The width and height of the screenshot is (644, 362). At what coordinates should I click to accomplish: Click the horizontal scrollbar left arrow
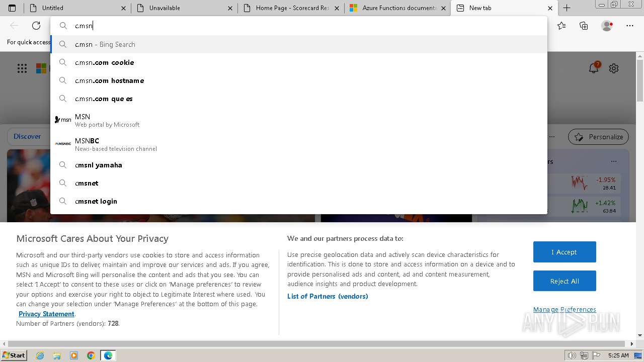(x=4, y=344)
